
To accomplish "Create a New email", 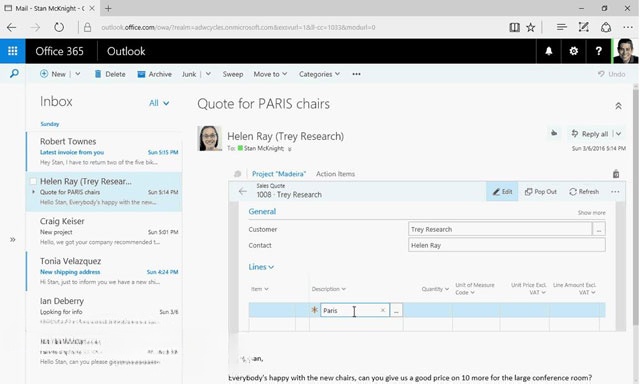I will (53, 74).
